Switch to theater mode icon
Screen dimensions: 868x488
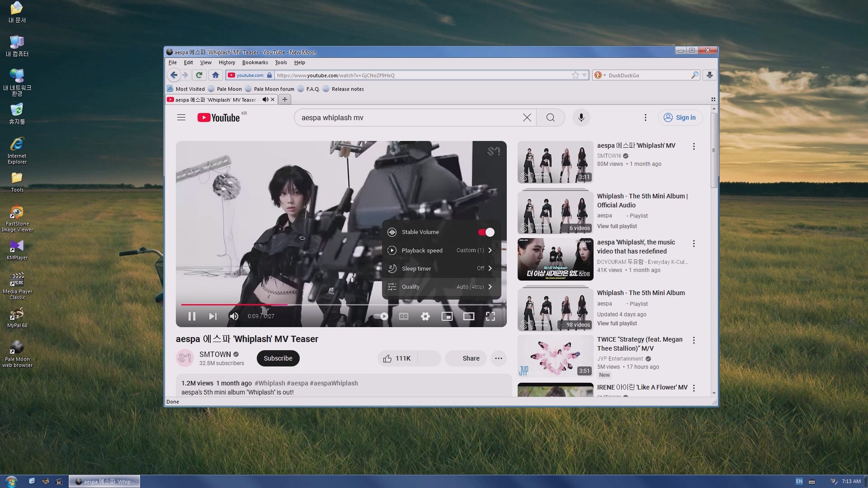coord(468,316)
